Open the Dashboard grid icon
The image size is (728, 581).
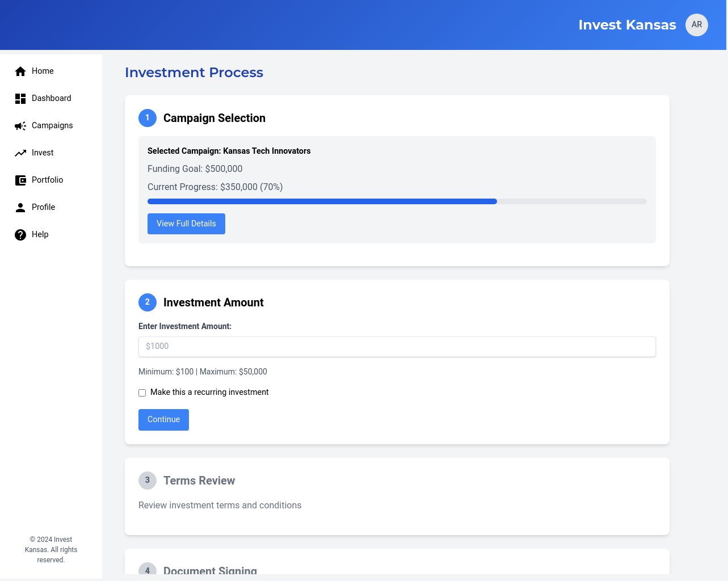coord(20,99)
